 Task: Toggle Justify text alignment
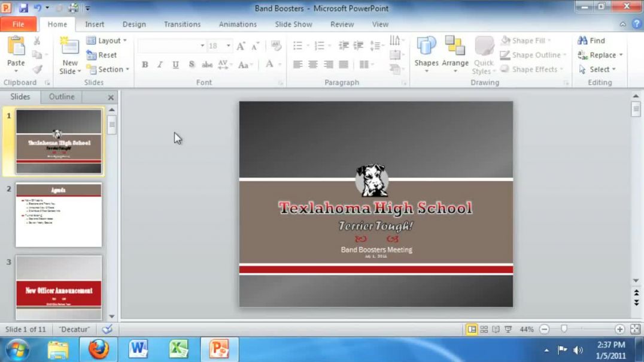[x=344, y=65]
